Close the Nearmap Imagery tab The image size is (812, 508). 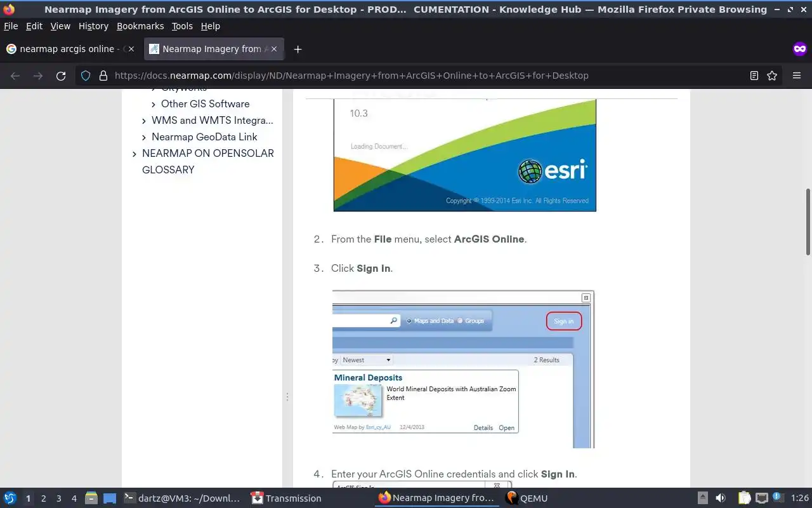tap(274, 49)
